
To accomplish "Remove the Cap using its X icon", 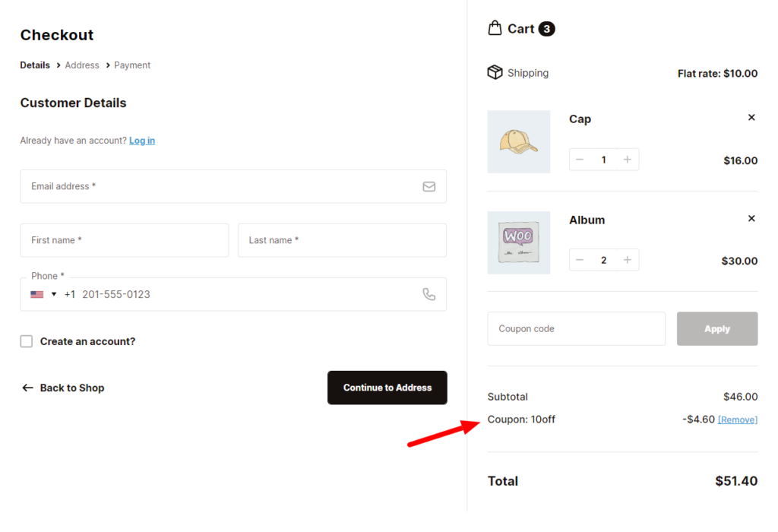I will (x=751, y=118).
